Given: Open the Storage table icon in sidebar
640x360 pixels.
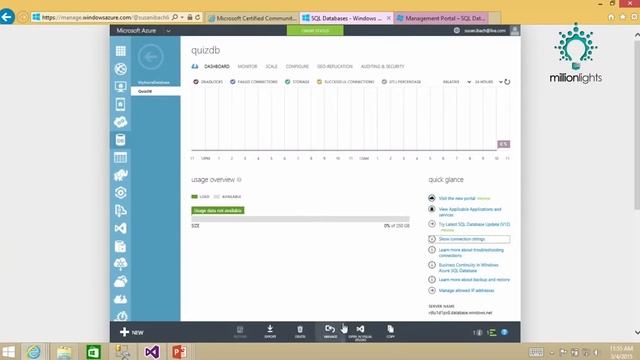Looking at the screenshot, I should (120, 158).
